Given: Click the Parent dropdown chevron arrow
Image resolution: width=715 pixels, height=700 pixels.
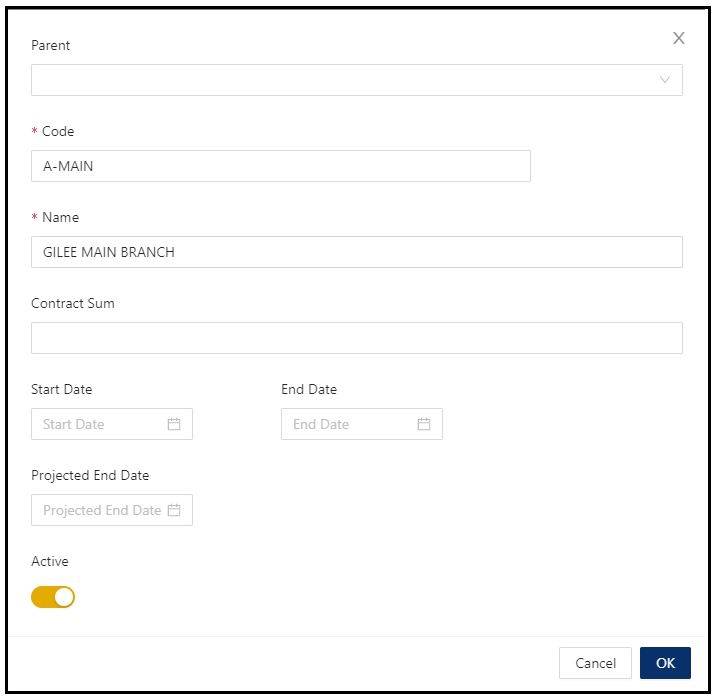Looking at the screenshot, I should click(665, 80).
